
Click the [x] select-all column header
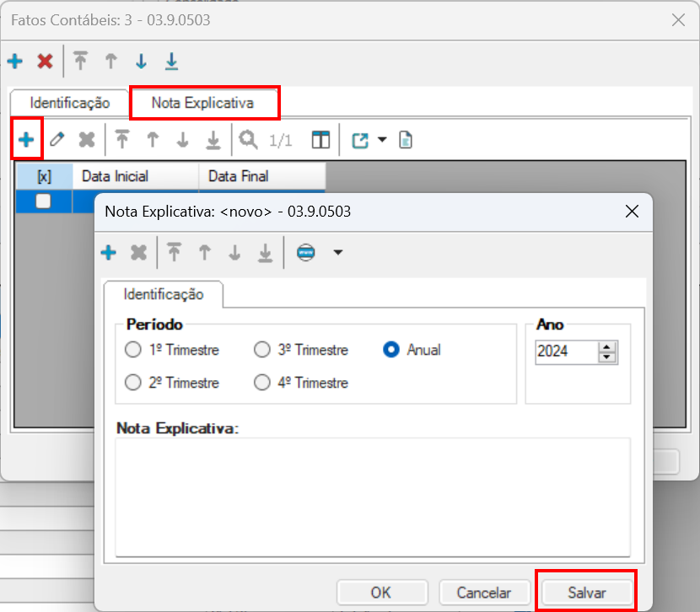click(44, 176)
